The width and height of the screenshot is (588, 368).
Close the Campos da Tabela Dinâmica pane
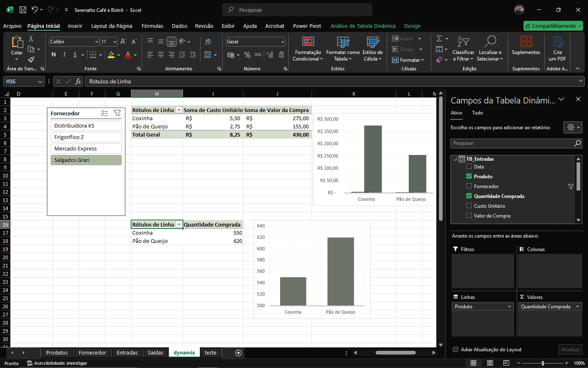578,99
